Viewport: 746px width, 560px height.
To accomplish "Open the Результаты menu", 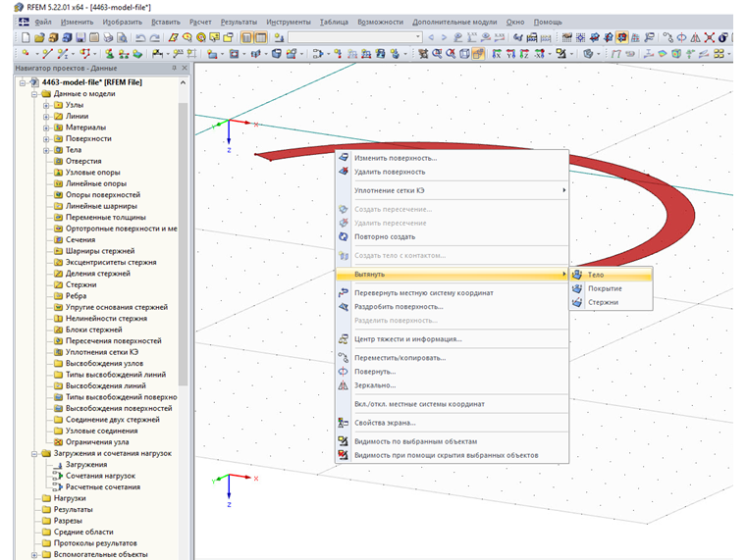I will 239,22.
